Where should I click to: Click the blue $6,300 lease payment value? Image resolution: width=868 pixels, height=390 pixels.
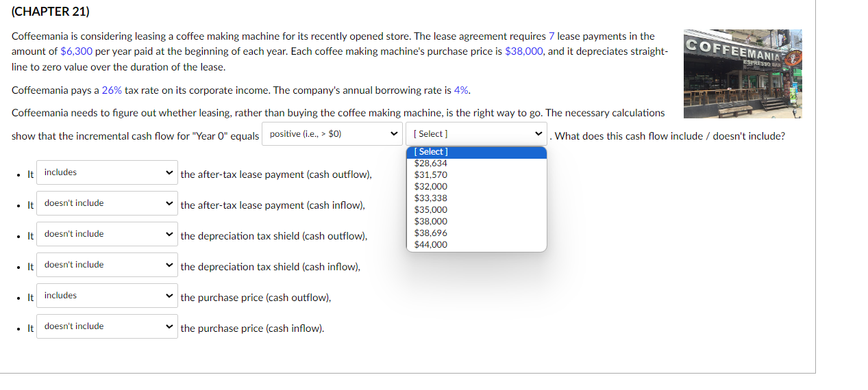pos(77,51)
